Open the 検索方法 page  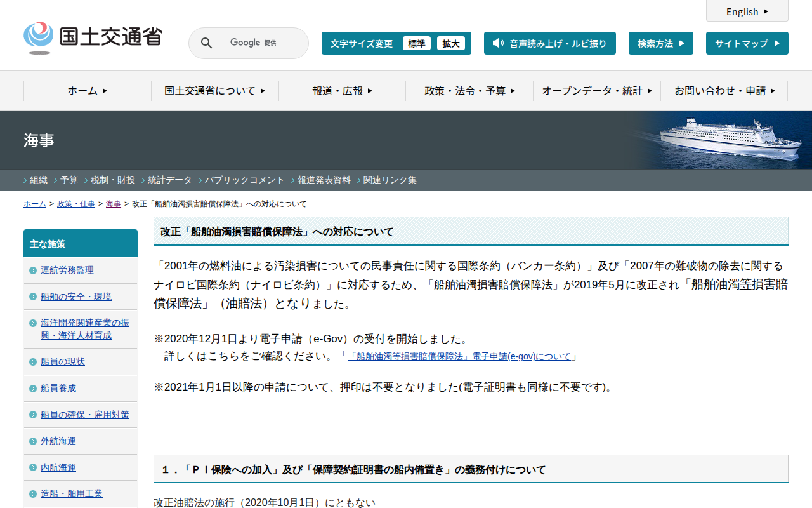pos(661,43)
